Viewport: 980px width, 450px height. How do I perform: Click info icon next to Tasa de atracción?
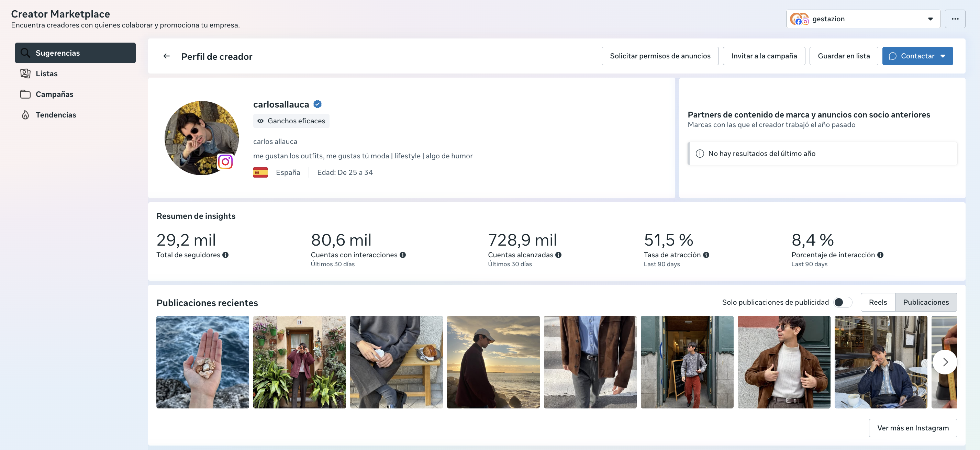pyautogui.click(x=706, y=255)
